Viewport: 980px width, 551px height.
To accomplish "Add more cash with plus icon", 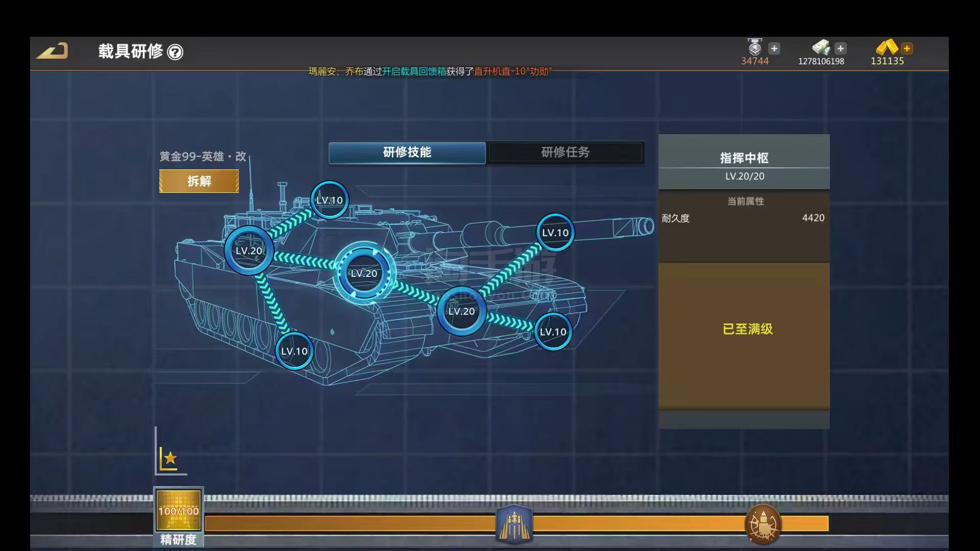I will (841, 48).
